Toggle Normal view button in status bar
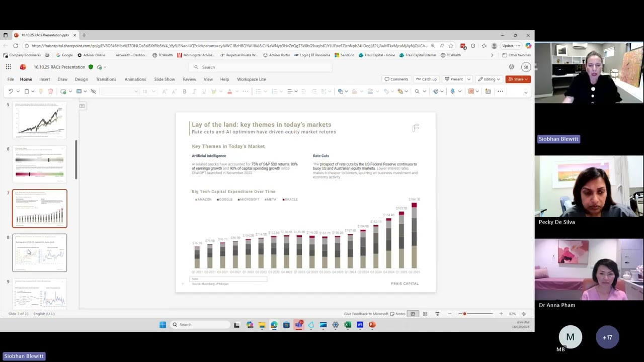 click(x=413, y=314)
